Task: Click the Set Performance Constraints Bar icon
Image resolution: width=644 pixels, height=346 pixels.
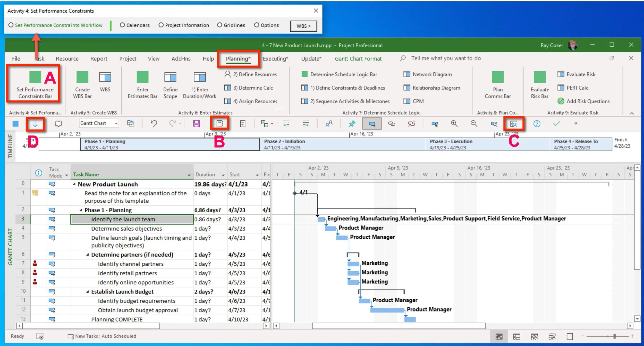Action: pyautogui.click(x=35, y=77)
